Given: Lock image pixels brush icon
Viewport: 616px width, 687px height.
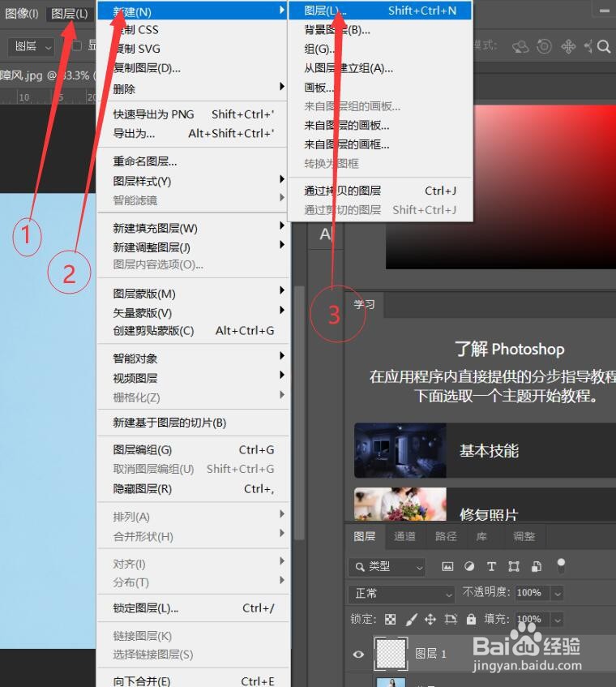Looking at the screenshot, I should [x=411, y=619].
